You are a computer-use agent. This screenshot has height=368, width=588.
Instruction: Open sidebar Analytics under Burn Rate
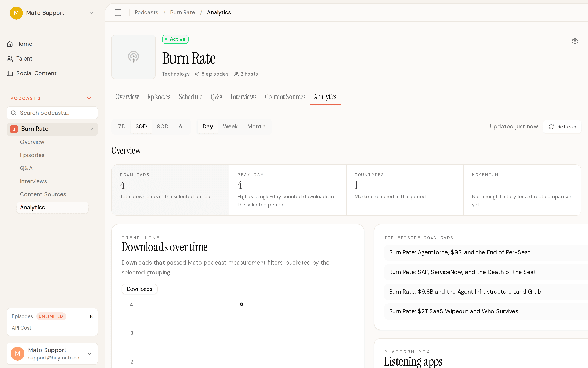[52, 208]
